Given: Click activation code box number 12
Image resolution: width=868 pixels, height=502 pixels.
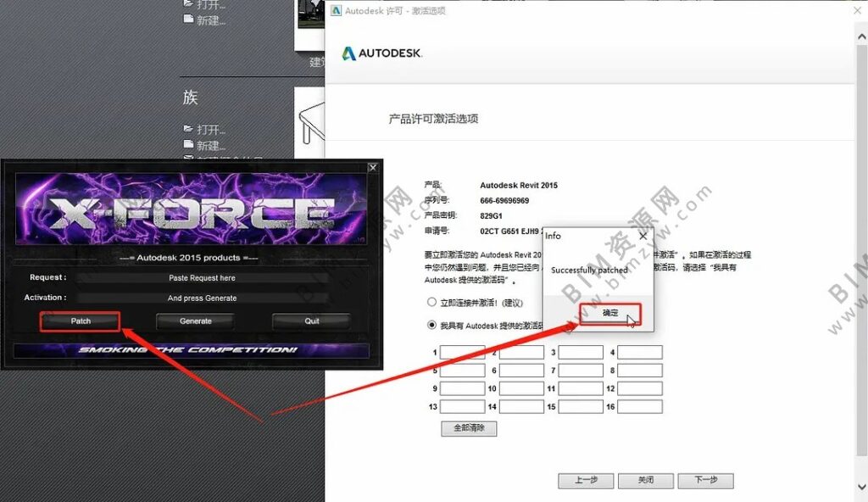Looking at the screenshot, I should click(640, 388).
